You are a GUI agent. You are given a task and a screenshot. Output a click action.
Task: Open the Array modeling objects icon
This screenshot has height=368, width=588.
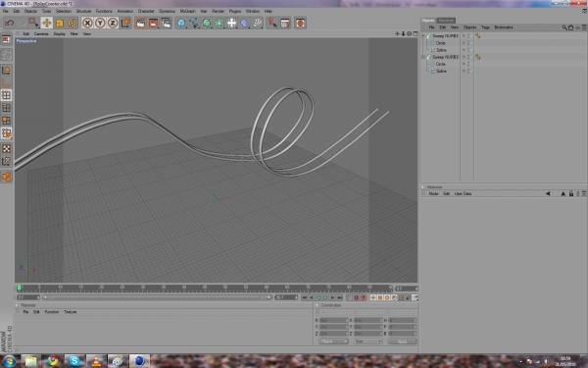point(220,23)
